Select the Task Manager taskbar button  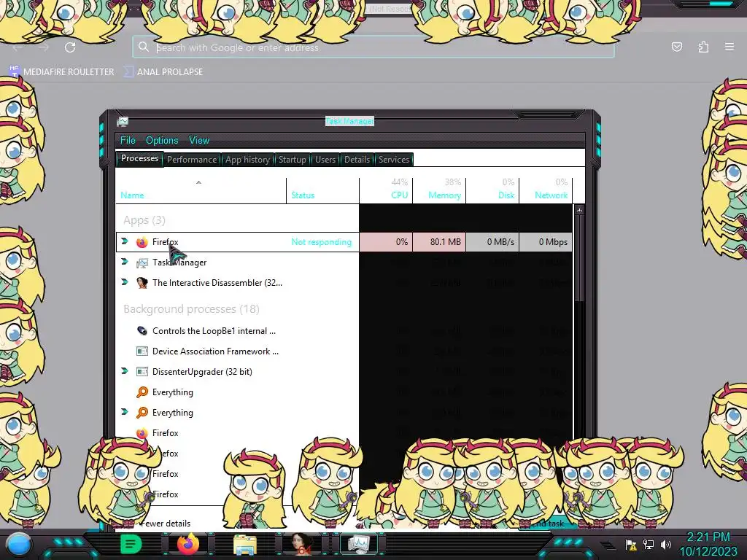357,544
